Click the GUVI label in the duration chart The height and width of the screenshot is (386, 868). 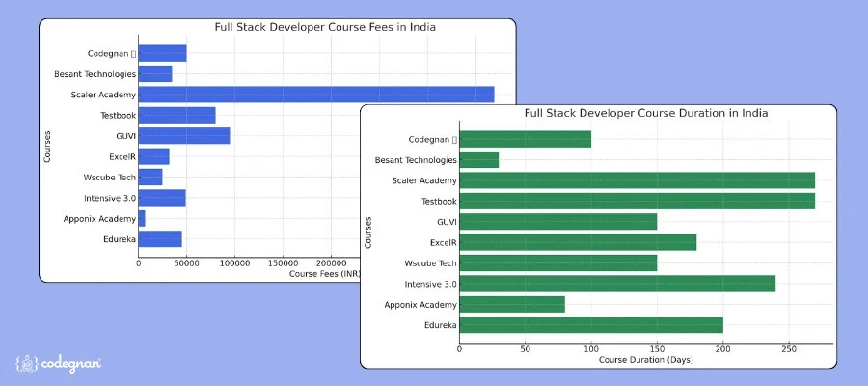[x=447, y=222]
